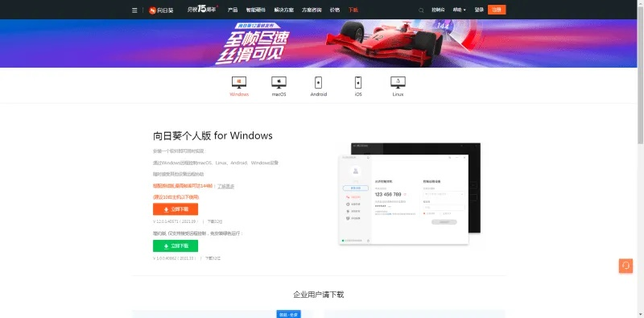Click the search magnifier icon
The height and width of the screenshot is (318, 644).
tap(421, 10)
